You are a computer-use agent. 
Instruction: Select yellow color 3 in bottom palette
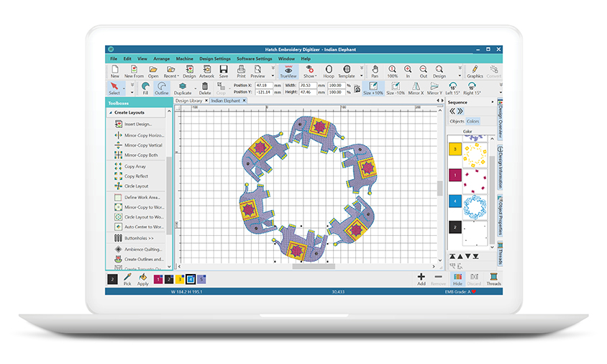[180, 279]
